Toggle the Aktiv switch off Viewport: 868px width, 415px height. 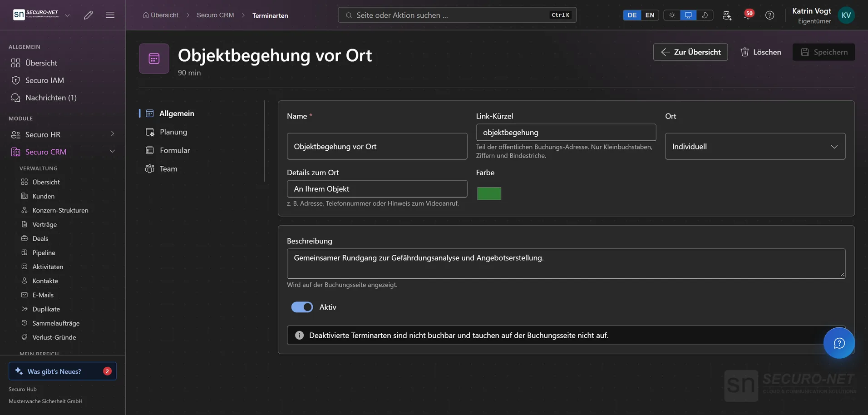tap(302, 307)
